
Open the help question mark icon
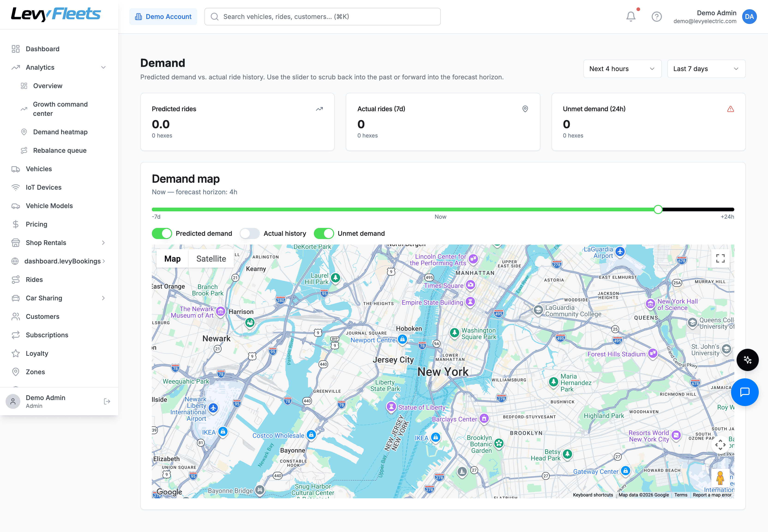point(657,17)
